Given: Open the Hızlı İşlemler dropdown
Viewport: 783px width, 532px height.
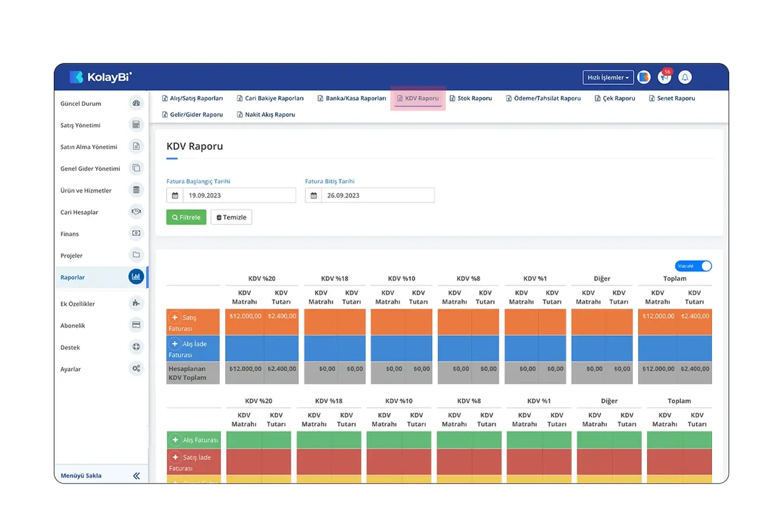Looking at the screenshot, I should (608, 78).
